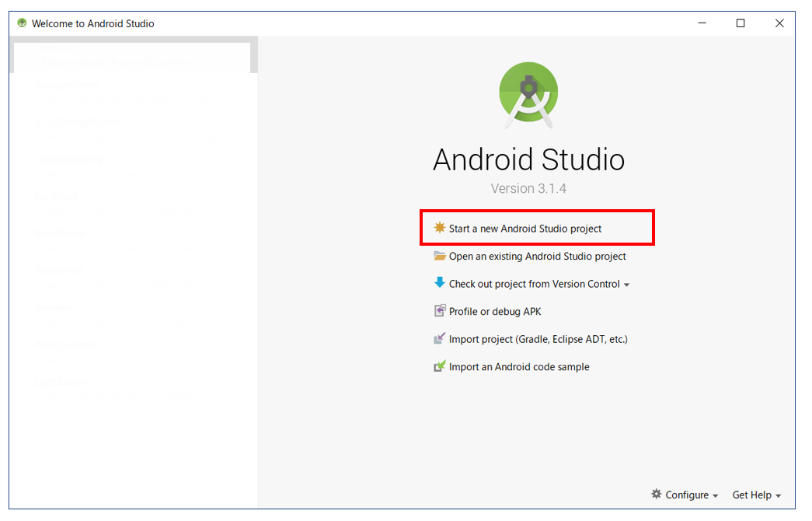Click the Import an Android code sample icon
Viewport: 812px width, 521px height.
point(439,366)
